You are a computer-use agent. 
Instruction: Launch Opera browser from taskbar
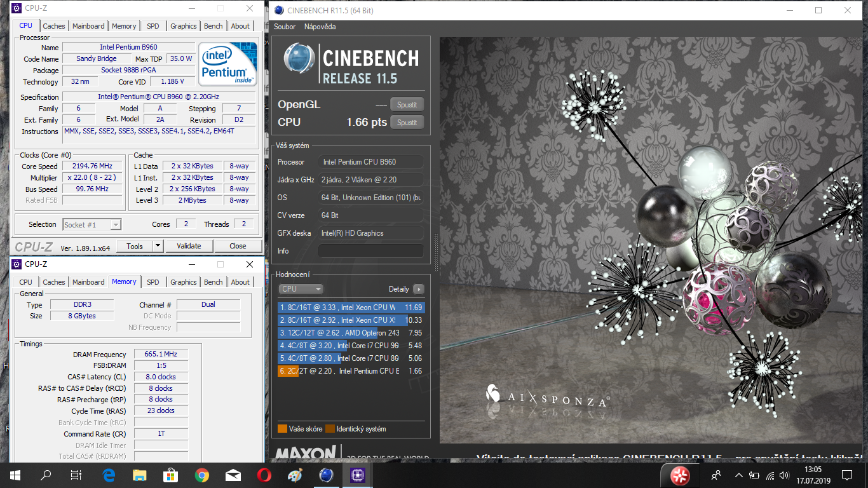point(264,475)
